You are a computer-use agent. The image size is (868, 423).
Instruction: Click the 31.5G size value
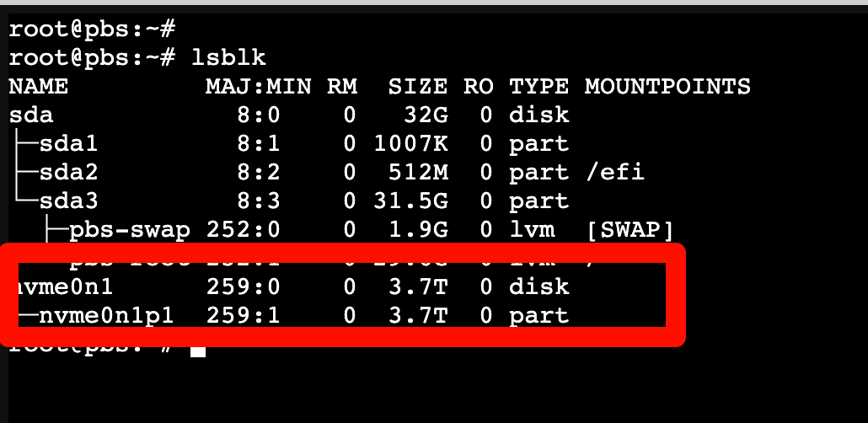click(x=410, y=201)
